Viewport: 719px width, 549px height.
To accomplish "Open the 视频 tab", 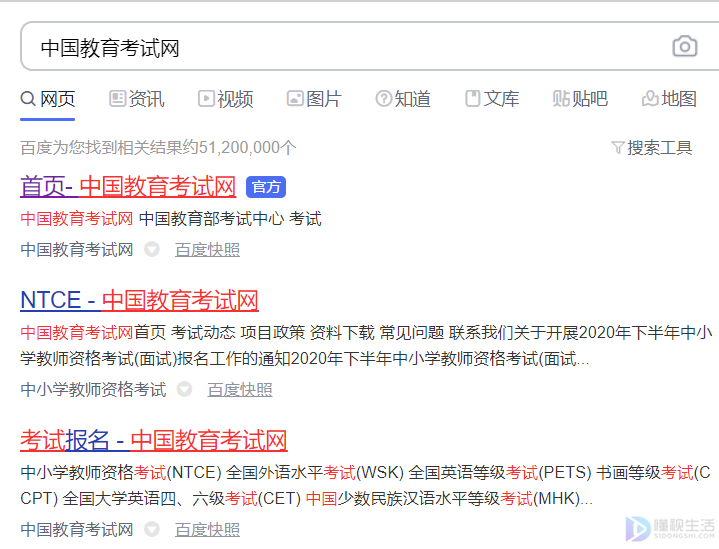I will pyautogui.click(x=226, y=99).
